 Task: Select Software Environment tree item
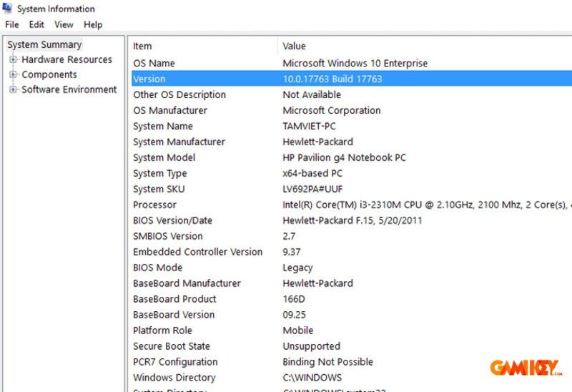[x=69, y=89]
